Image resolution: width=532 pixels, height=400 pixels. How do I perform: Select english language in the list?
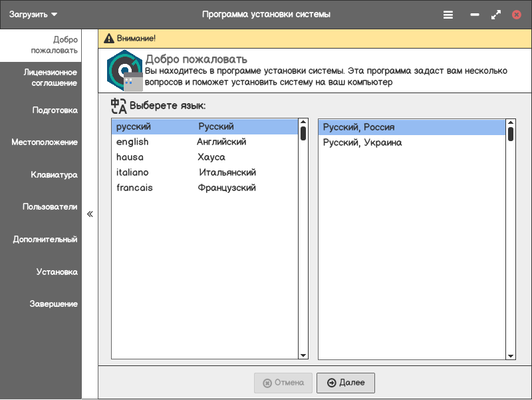pyautogui.click(x=205, y=142)
